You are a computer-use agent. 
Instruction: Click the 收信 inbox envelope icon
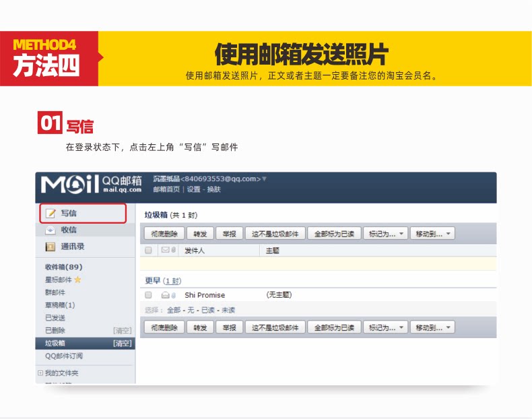coord(51,230)
